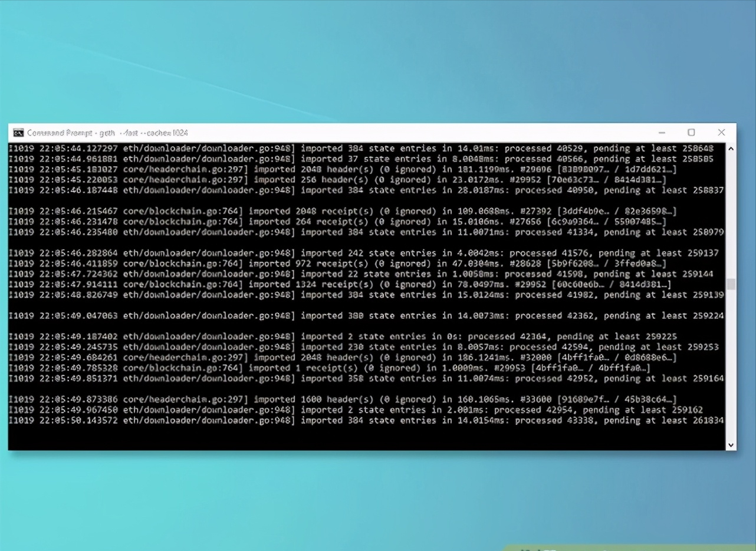Click the 'Command Prompt - geth' title text
756x551 pixels.
click(x=107, y=133)
